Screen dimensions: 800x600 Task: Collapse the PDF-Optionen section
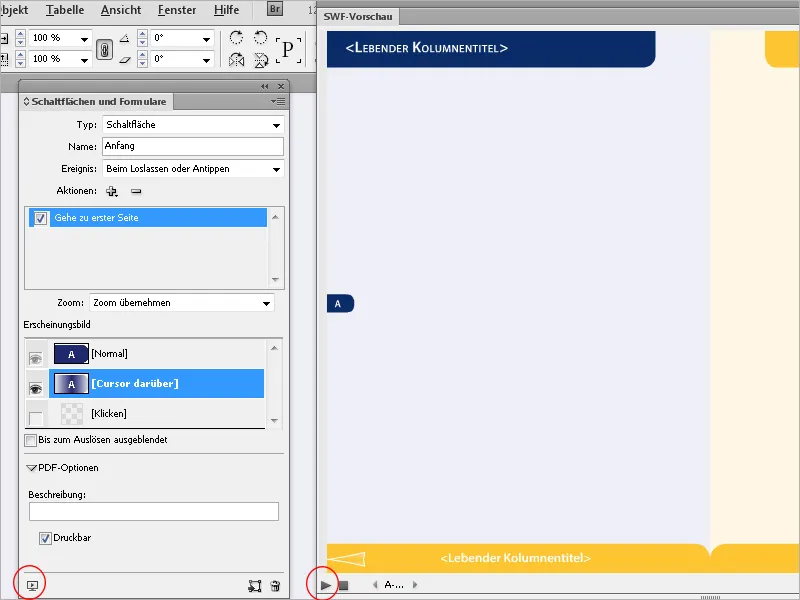click(31, 468)
